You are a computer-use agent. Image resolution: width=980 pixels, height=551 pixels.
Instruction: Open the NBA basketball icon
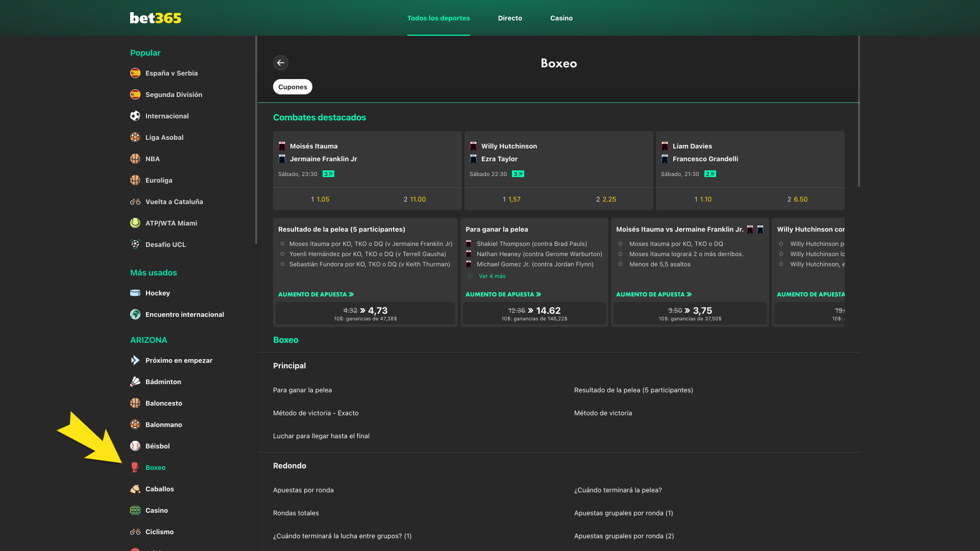click(x=135, y=159)
